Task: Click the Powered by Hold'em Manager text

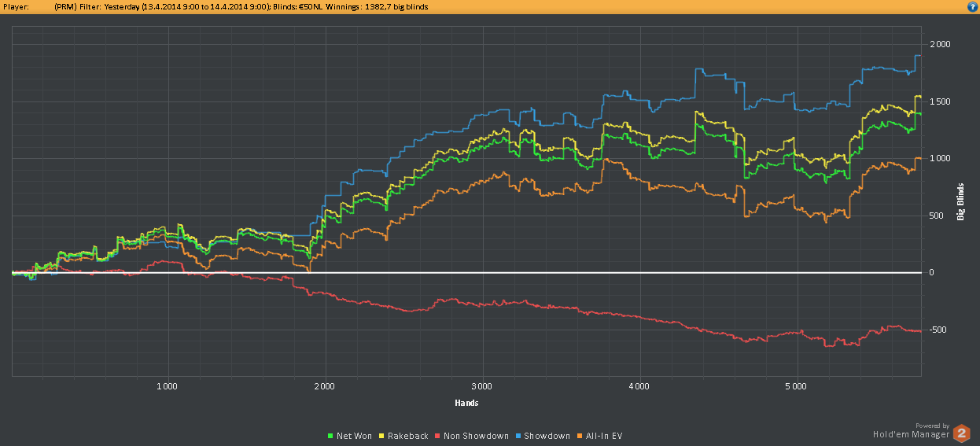Action: click(911, 429)
